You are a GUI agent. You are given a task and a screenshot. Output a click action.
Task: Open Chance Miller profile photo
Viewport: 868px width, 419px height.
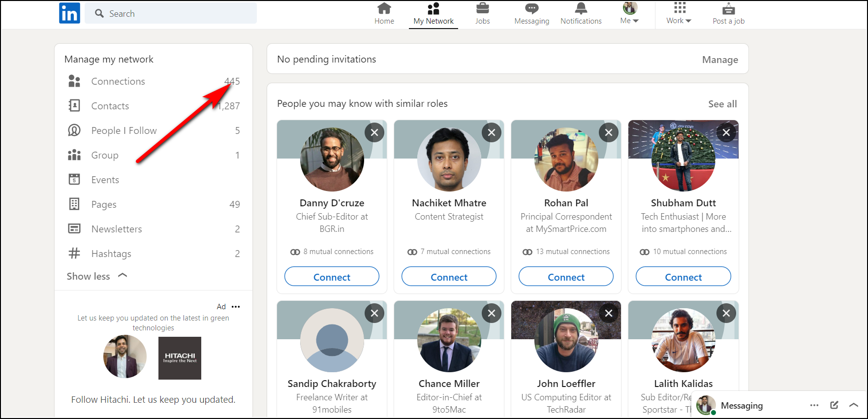[x=449, y=340]
